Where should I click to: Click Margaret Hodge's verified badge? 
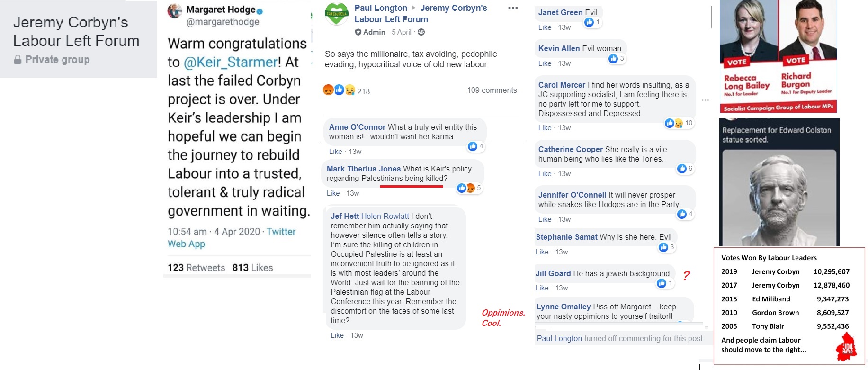260,10
